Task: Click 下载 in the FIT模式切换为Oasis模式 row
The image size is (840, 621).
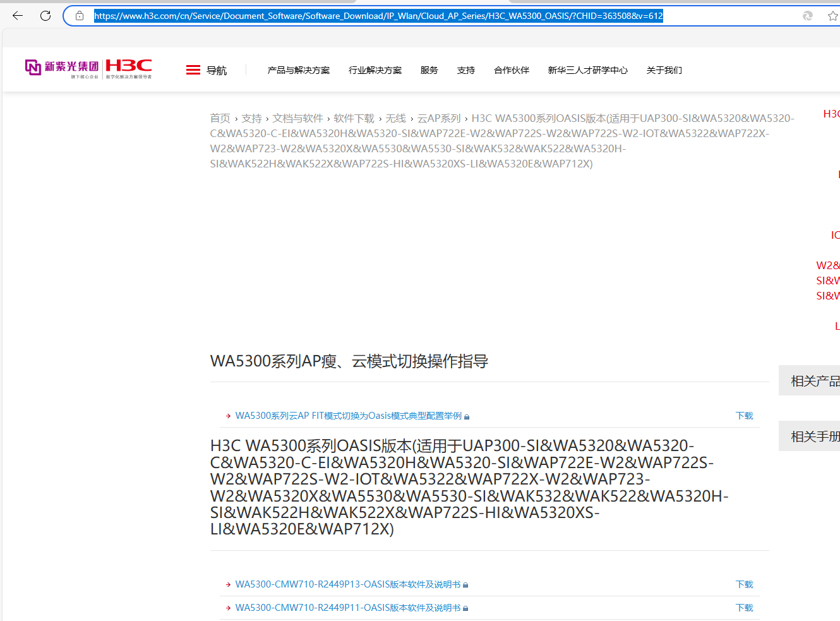Action: tap(745, 416)
